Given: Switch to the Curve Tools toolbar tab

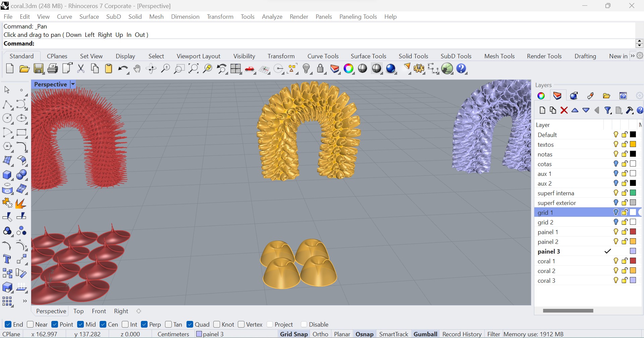Looking at the screenshot, I should click(323, 56).
